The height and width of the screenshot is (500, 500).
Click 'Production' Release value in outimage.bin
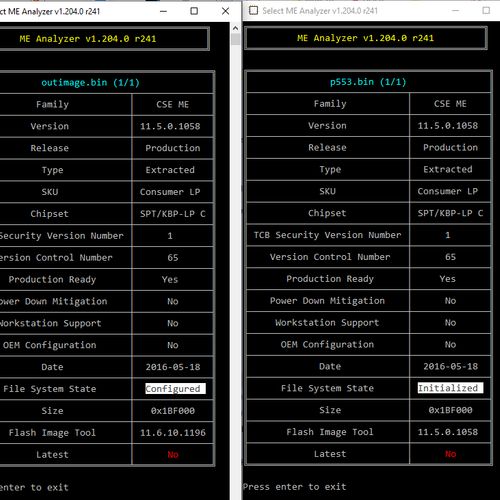(x=173, y=148)
